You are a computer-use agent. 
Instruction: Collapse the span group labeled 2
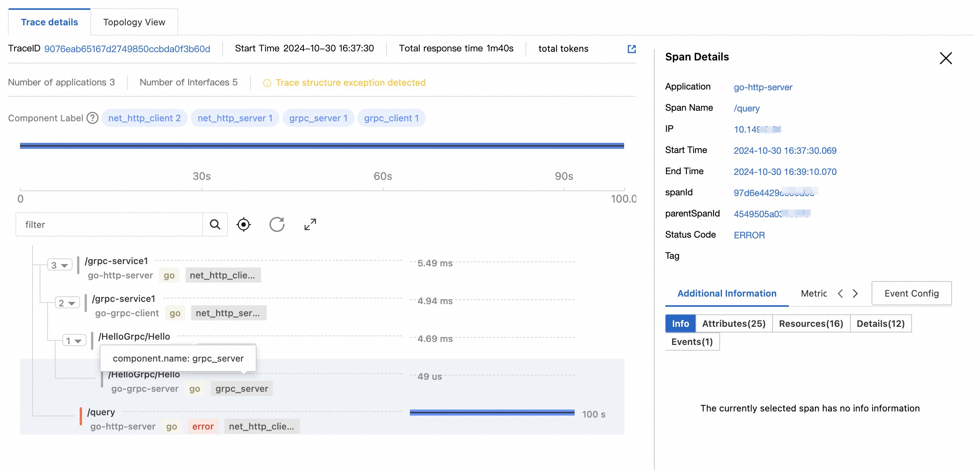[x=66, y=303]
